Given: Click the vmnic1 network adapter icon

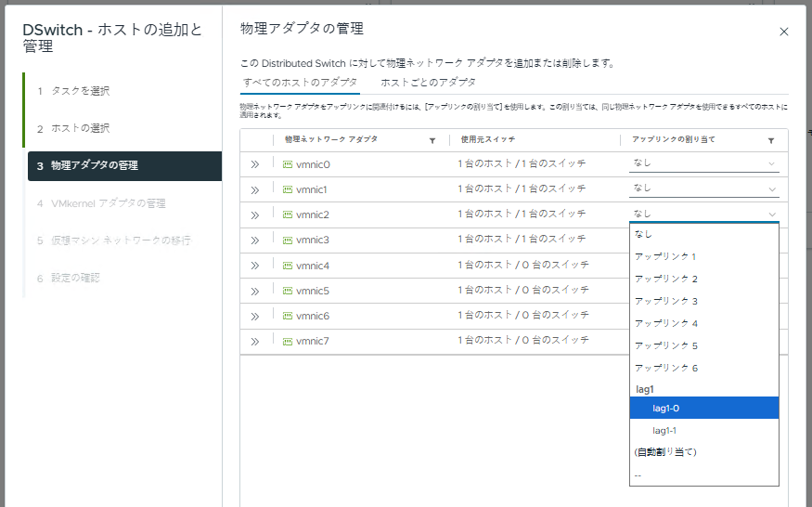Looking at the screenshot, I should click(x=288, y=189).
